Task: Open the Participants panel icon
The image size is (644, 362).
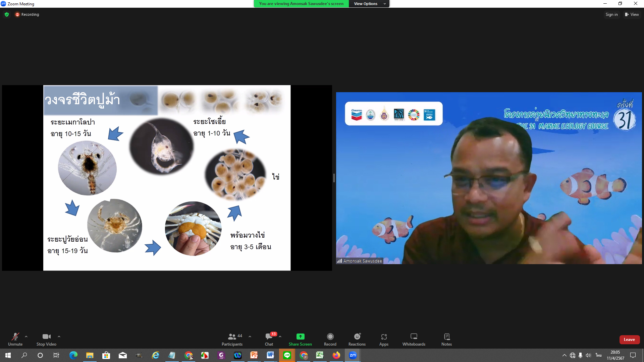Action: pos(232,337)
